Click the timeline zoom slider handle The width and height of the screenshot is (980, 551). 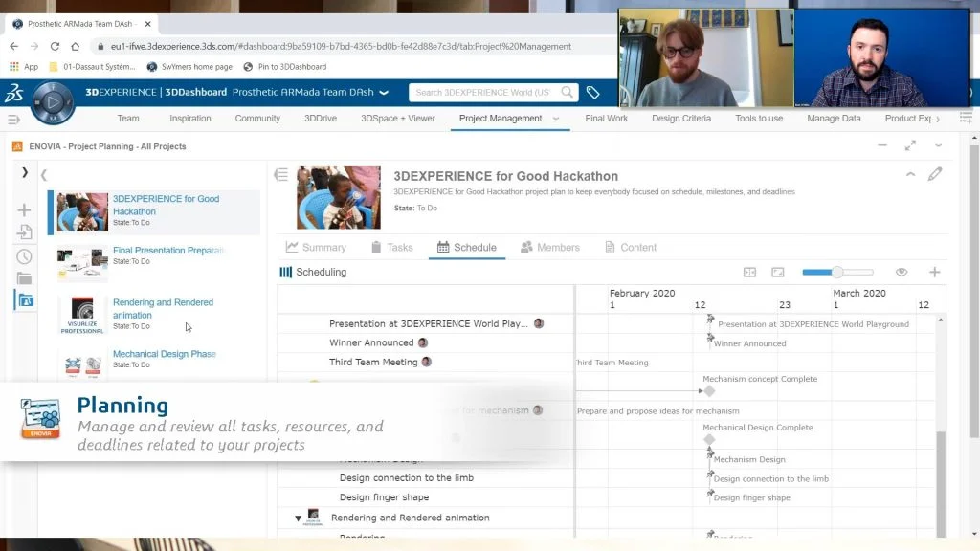point(837,273)
